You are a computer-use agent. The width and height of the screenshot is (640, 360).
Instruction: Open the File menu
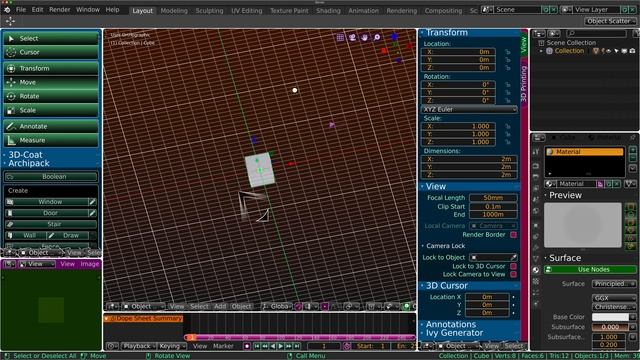pyautogui.click(x=20, y=9)
